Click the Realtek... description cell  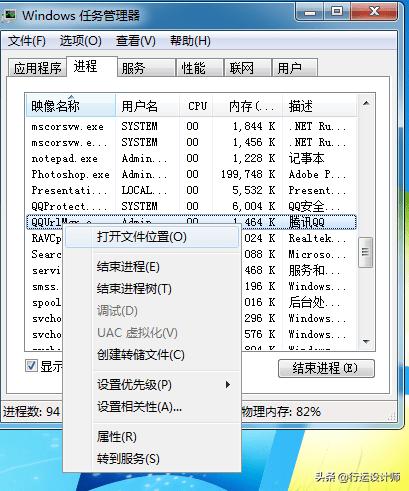point(317,238)
